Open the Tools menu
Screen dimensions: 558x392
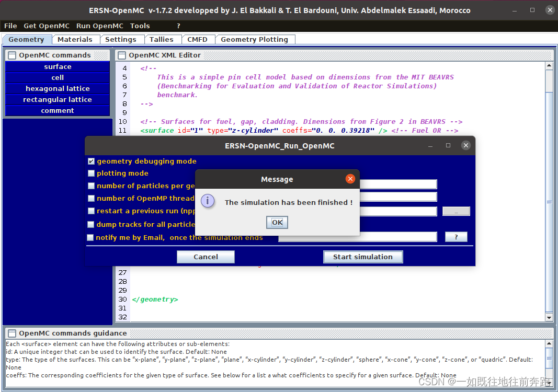click(140, 26)
